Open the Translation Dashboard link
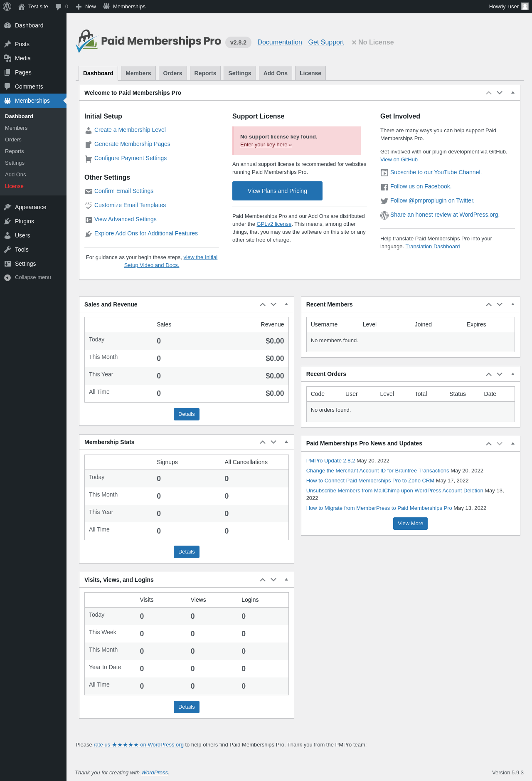The height and width of the screenshot is (781, 532). [433, 247]
